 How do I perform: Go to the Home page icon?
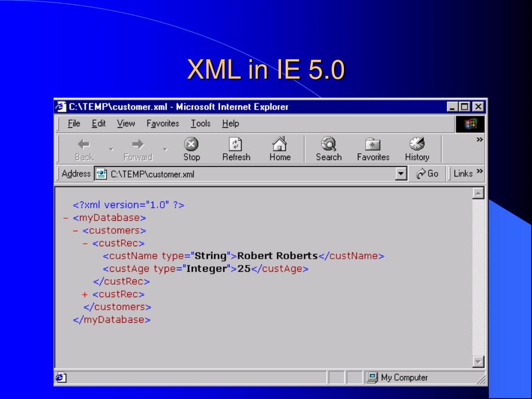click(x=280, y=144)
